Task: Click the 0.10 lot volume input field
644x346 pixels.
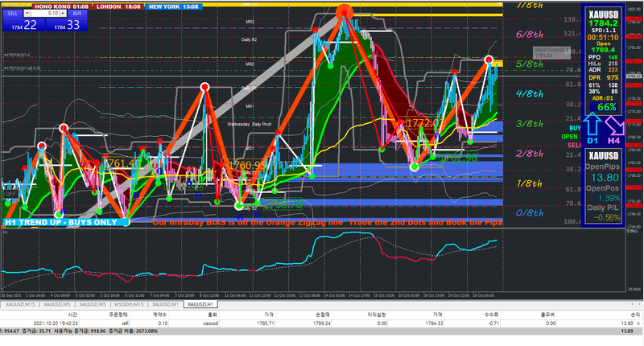Action: (x=45, y=14)
